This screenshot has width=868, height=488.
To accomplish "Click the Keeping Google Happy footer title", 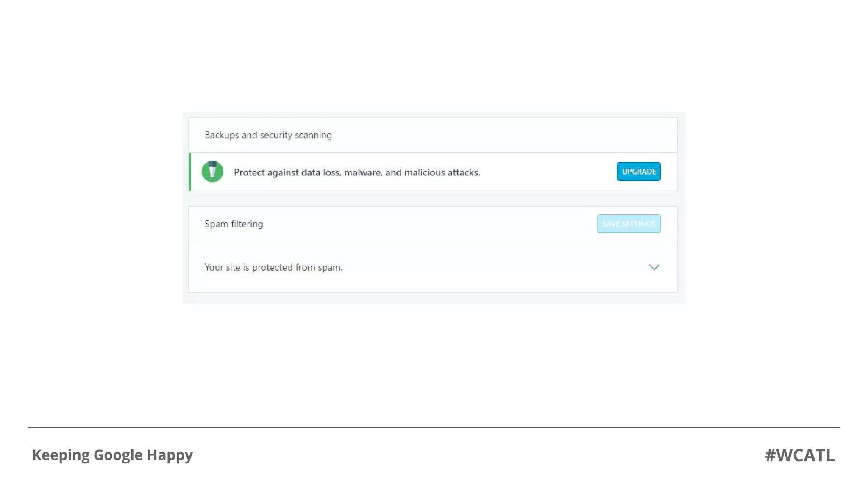I will [x=112, y=455].
